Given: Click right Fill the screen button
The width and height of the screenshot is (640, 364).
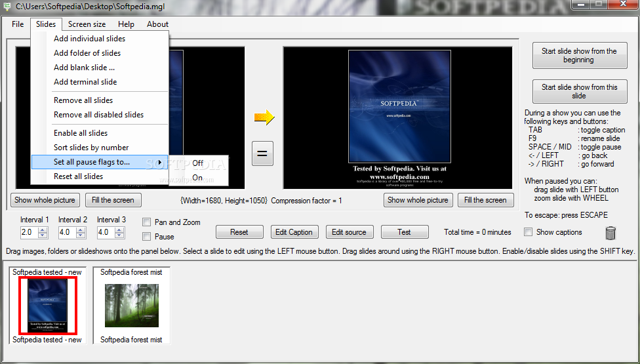Looking at the screenshot, I should [x=485, y=200].
